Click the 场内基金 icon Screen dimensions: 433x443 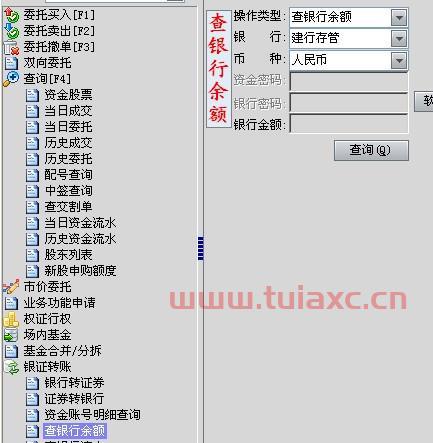pos(11,335)
